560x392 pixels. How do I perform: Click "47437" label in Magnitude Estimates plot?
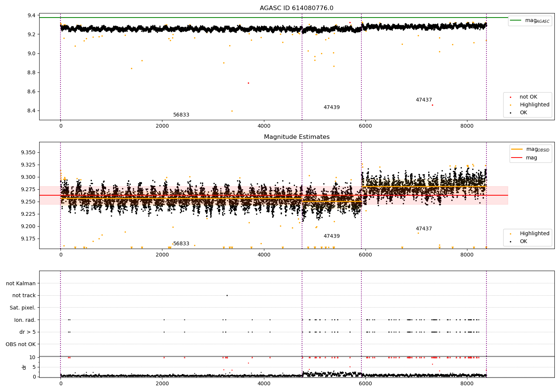424,229
